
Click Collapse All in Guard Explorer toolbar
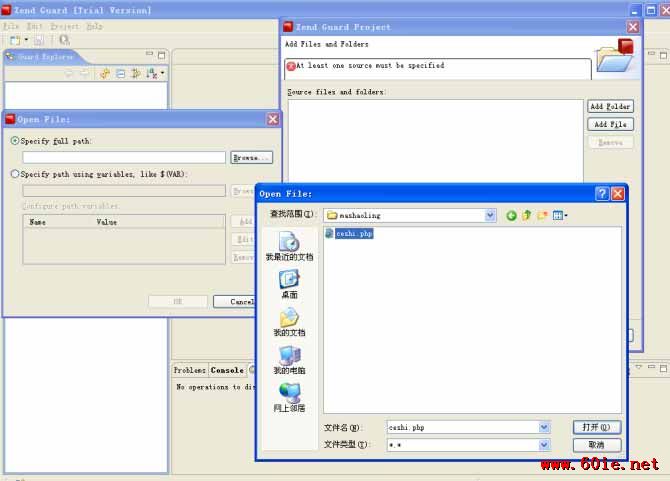(x=120, y=73)
